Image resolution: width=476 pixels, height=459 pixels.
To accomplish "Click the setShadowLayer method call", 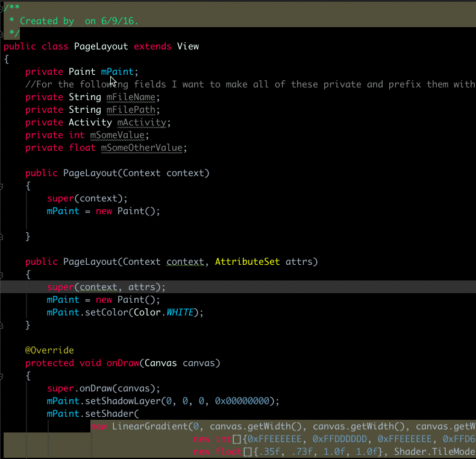I will point(123,401).
